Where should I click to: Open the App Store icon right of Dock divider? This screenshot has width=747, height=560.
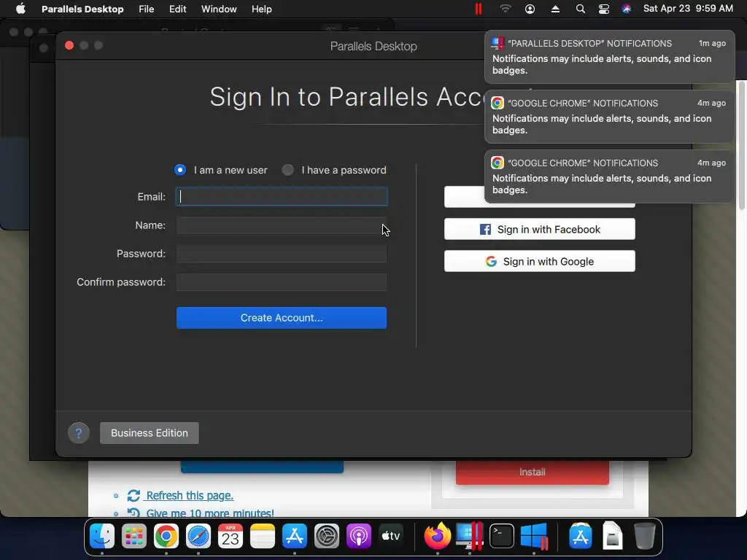coord(580,536)
